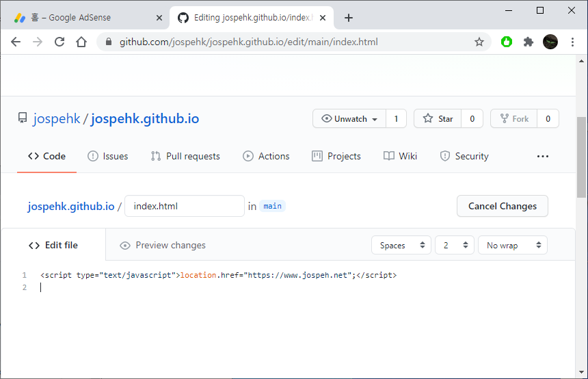Click the index.html filename field
The width and height of the screenshot is (588, 379).
185,206
